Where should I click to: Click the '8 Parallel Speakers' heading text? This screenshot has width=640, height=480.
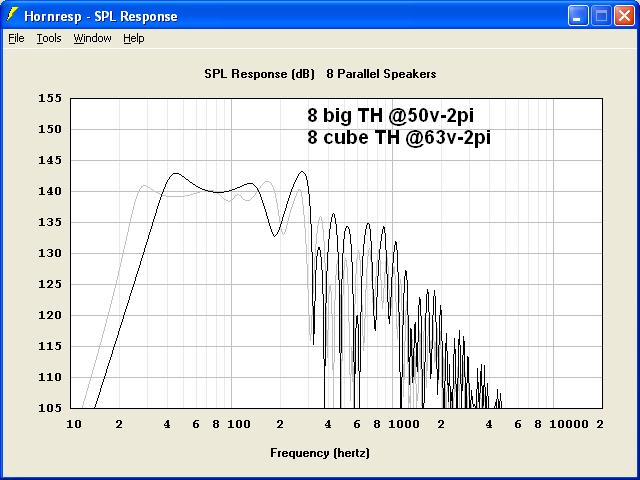click(x=381, y=74)
